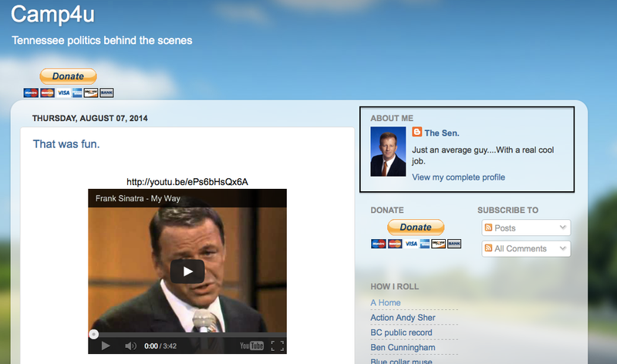Click the profile photo in About Me
This screenshot has width=617, height=364.
pos(388,151)
